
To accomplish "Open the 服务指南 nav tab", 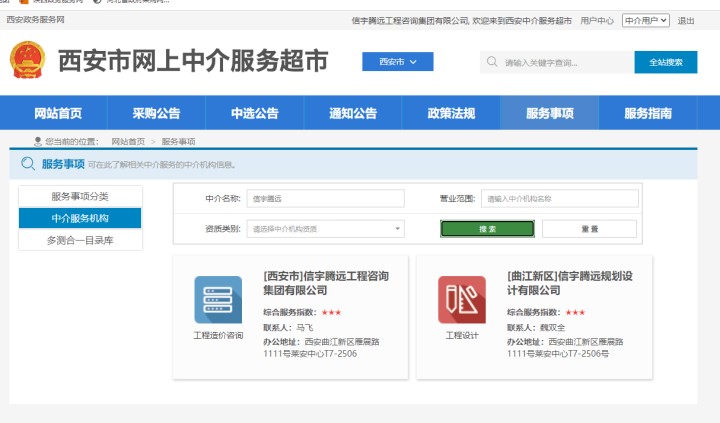I will (648, 113).
